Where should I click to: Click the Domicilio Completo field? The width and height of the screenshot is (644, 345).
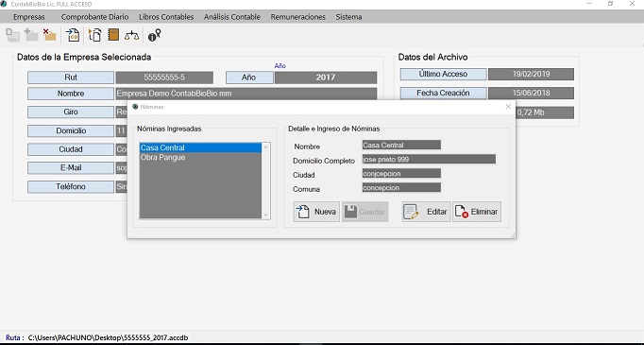[430, 159]
